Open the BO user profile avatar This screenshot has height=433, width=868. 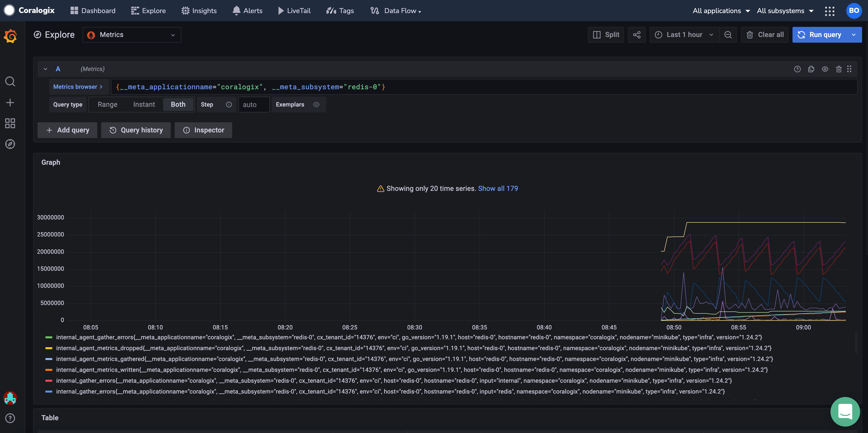coord(854,10)
